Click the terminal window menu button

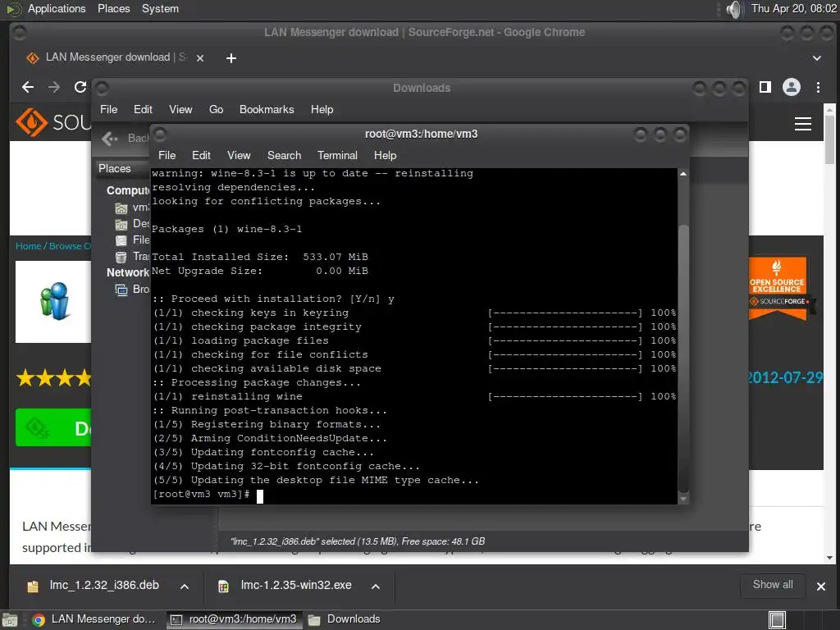point(160,134)
